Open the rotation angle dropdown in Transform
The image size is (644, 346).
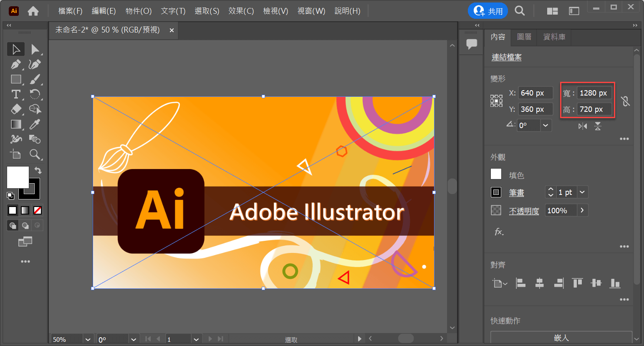[546, 125]
